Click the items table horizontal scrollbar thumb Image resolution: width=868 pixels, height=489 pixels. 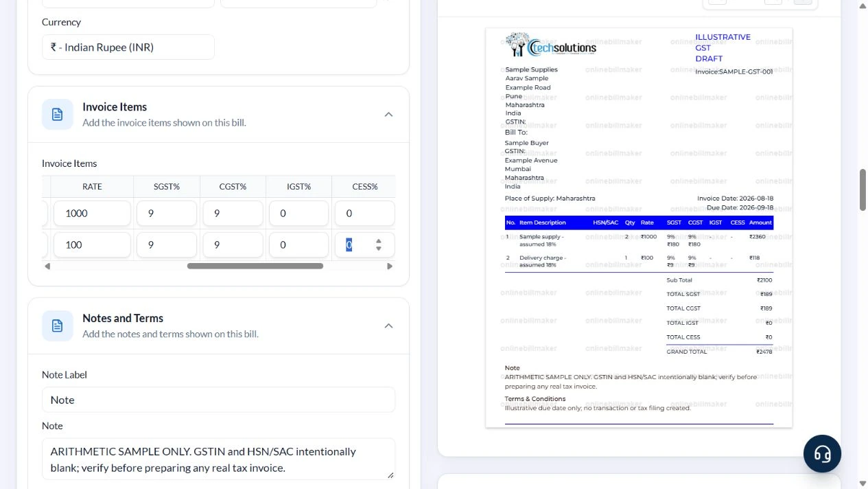click(x=255, y=266)
